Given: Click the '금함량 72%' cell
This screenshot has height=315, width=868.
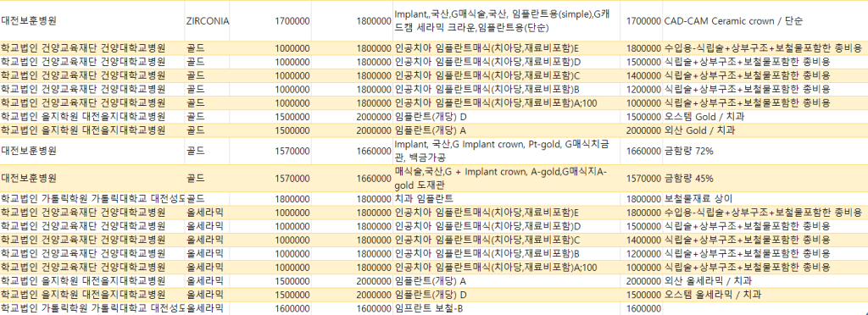Looking at the screenshot, I should pos(765,151).
